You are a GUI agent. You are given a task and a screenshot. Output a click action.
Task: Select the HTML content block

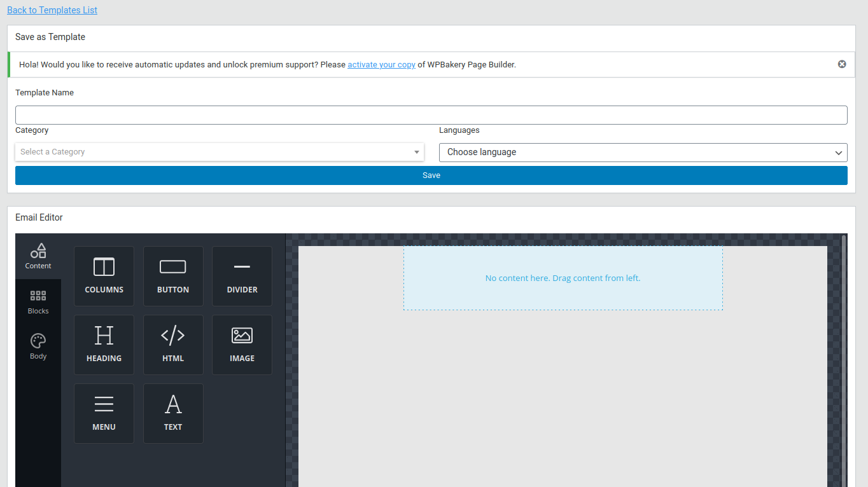(x=173, y=345)
